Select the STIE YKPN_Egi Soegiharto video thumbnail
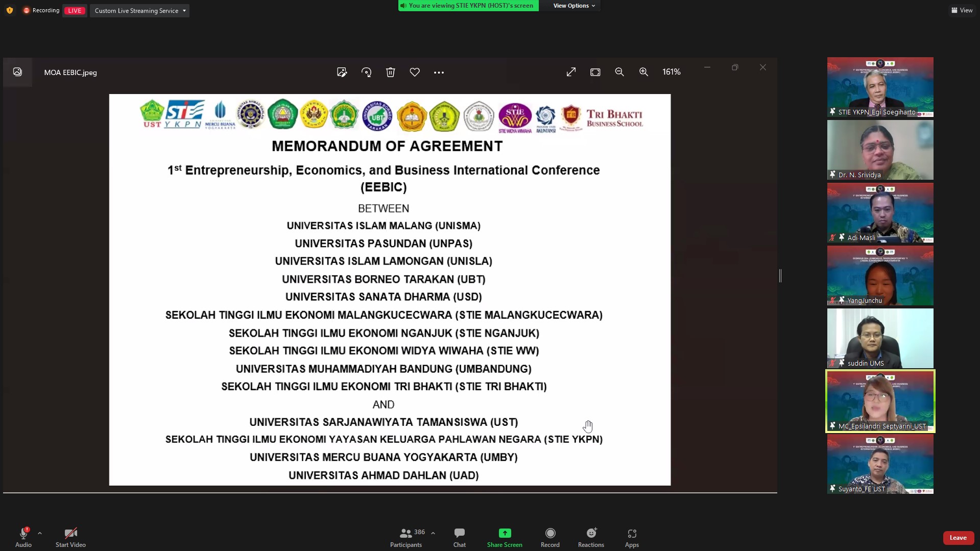Viewport: 980px width, 551px height. click(x=880, y=87)
